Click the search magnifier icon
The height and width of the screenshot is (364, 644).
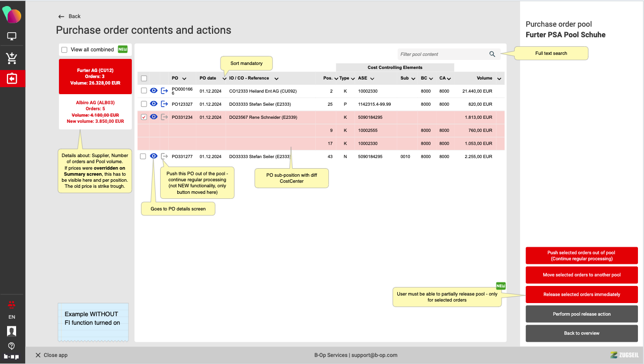point(492,54)
